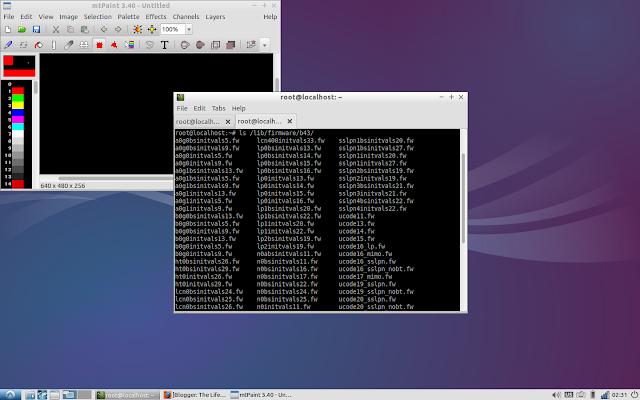Open the Palette menu in mtPaint
Screen dimensions: 640x400
[x=129, y=17]
